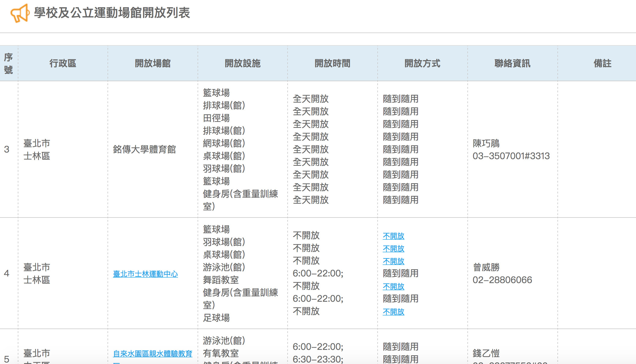Screen dimensions: 636x364
Task: Select contact name 陳巧鵑
Action: 486,143
